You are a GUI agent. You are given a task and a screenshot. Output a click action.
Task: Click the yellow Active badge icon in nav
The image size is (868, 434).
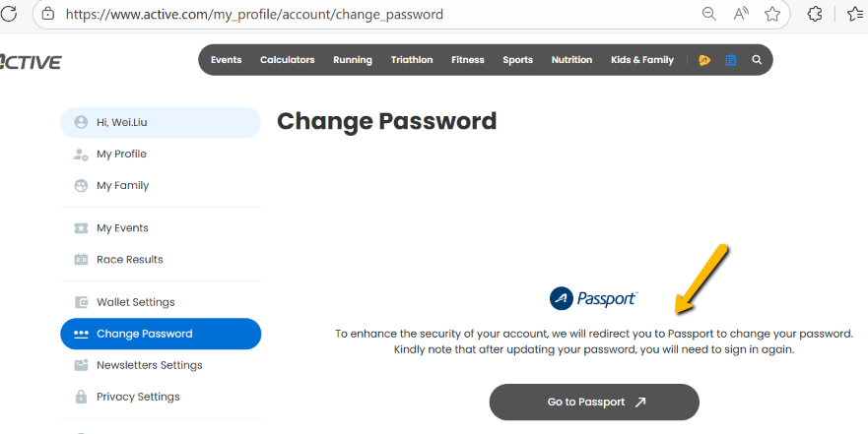(x=704, y=60)
